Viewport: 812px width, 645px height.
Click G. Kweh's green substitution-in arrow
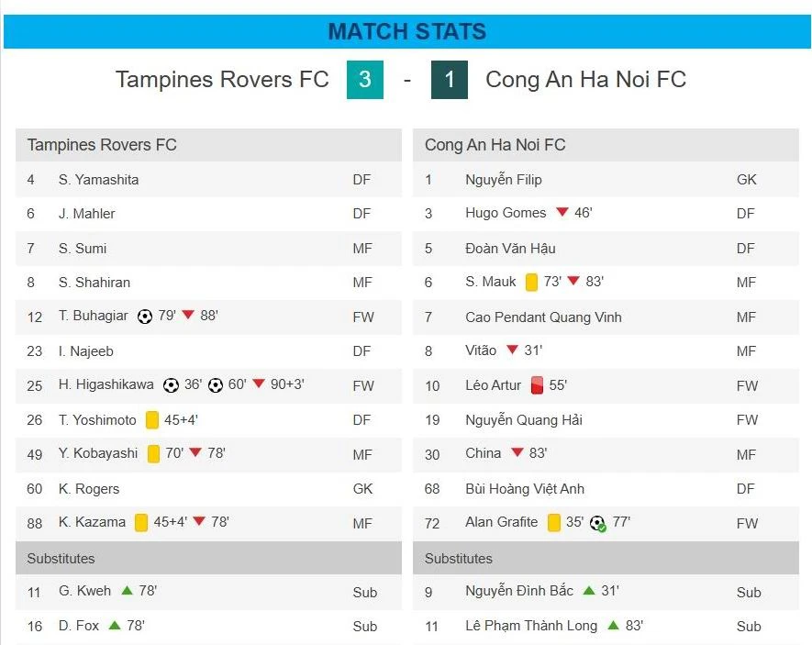coord(127,591)
